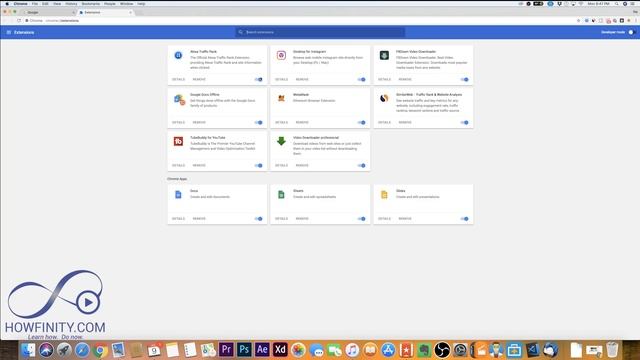
Task: Open Spotlight search in the menu bar
Action: pos(616,4)
